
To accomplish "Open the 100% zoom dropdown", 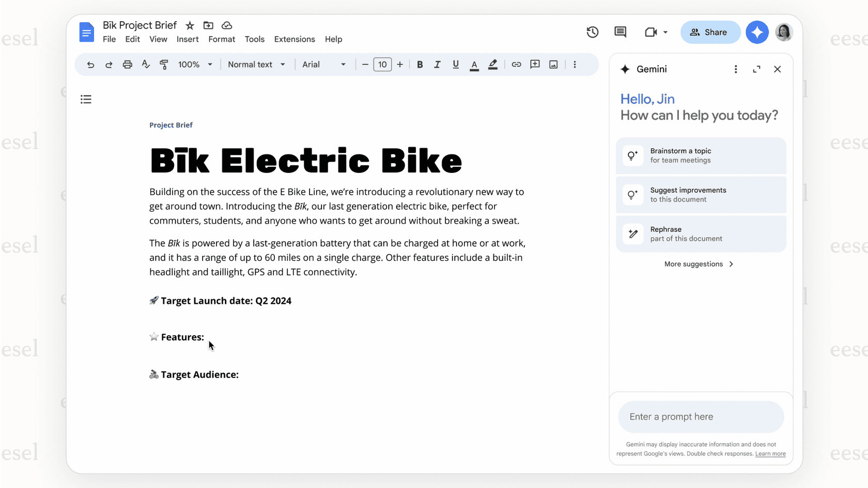I will point(195,64).
